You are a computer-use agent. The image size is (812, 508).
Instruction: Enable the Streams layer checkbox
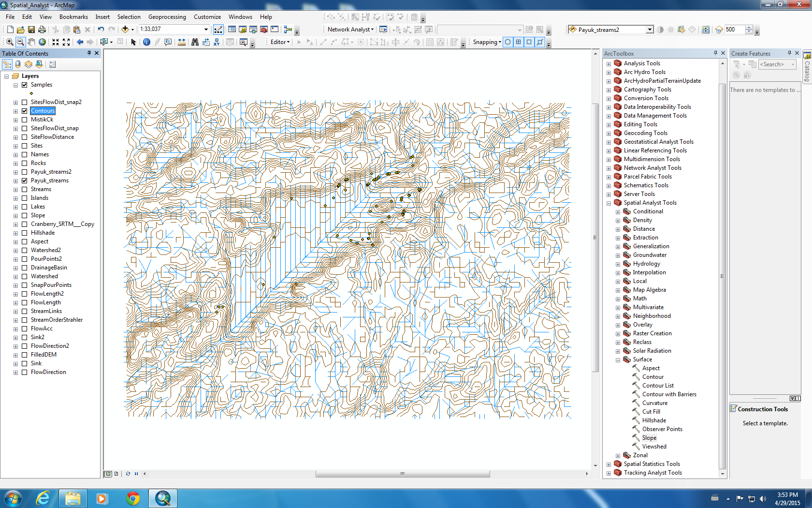click(x=24, y=189)
